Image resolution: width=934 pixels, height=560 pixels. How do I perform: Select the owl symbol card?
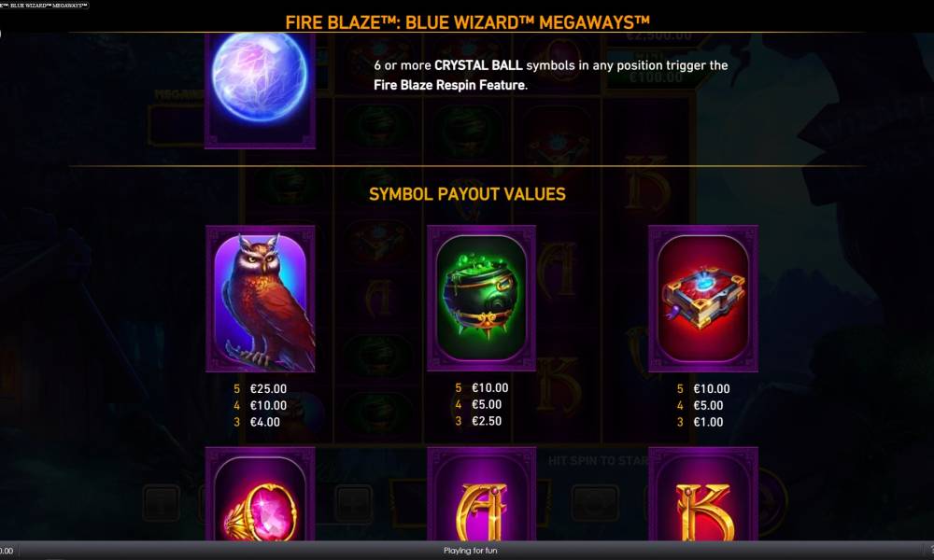261,298
